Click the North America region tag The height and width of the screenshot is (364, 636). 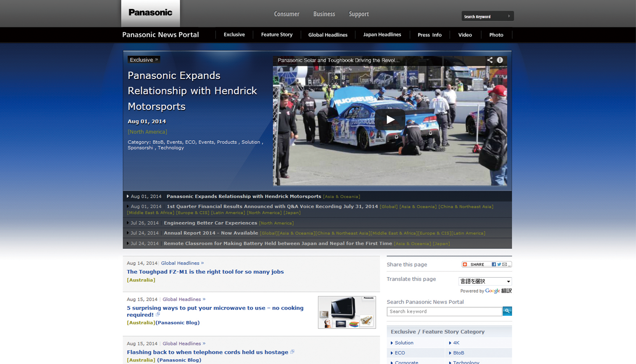tap(147, 132)
